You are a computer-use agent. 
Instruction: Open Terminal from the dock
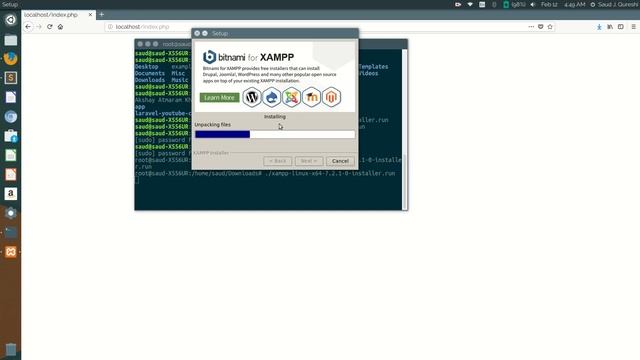[11, 232]
